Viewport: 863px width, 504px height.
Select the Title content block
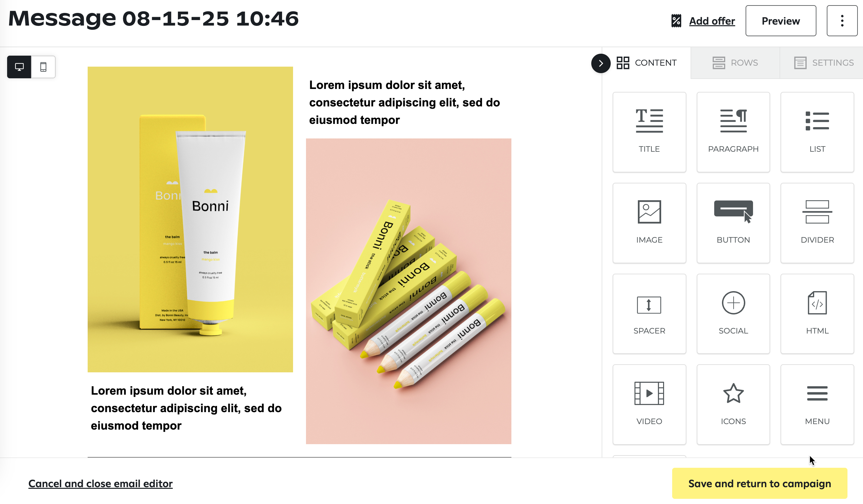(x=649, y=132)
